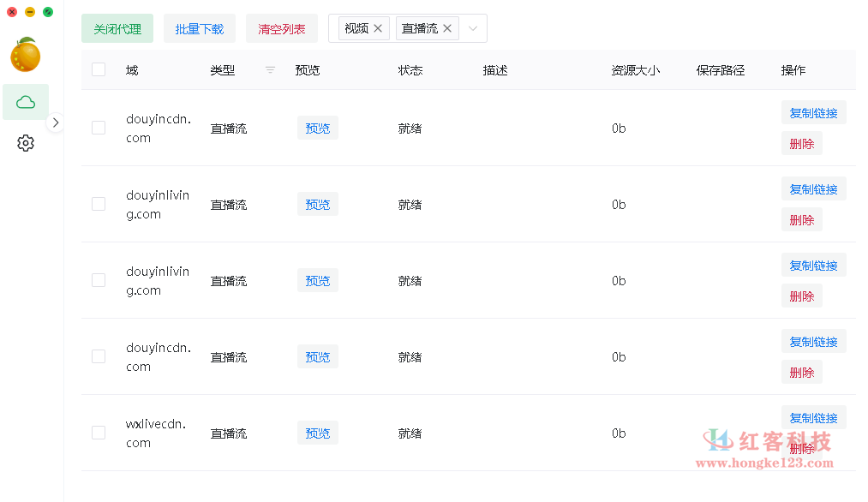Preview the second douyincdn.com stream
This screenshot has height=502, width=868.
click(x=318, y=357)
